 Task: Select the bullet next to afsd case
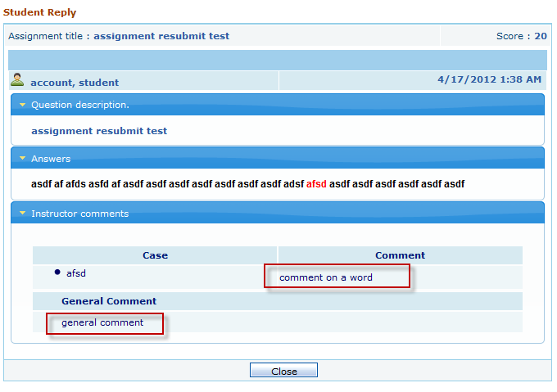(57, 273)
